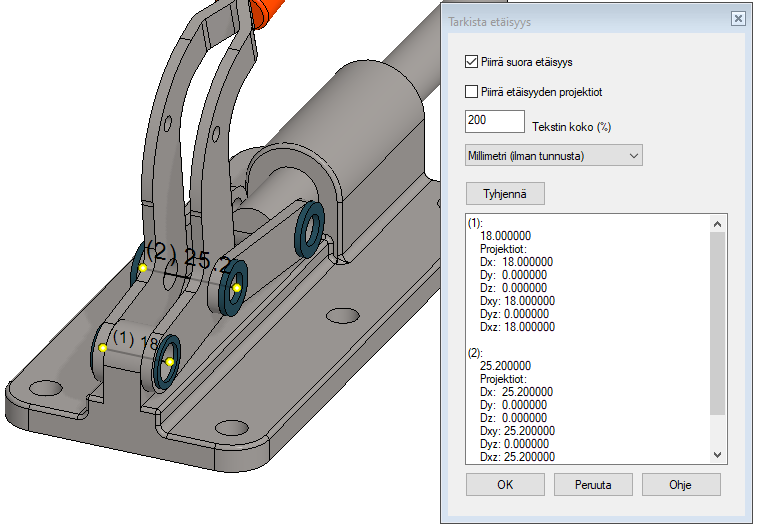Close the Tarkista etäisyys dialog
This screenshot has width=758, height=526.
click(738, 19)
